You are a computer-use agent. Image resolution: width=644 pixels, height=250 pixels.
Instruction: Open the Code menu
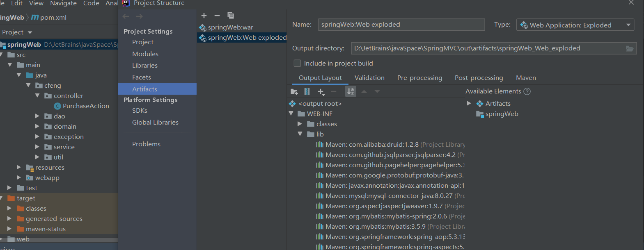[x=91, y=3]
